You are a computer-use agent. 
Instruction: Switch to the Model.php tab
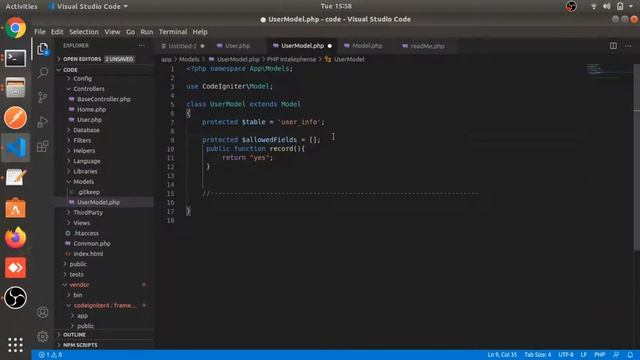coord(367,46)
